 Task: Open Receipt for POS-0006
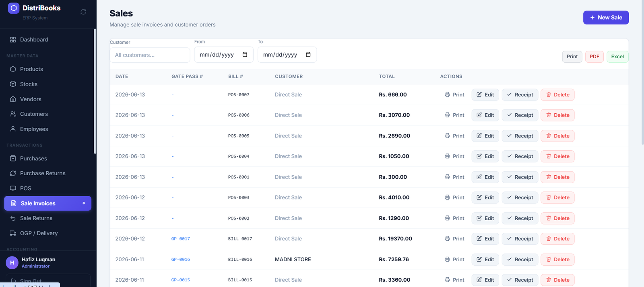(x=520, y=115)
